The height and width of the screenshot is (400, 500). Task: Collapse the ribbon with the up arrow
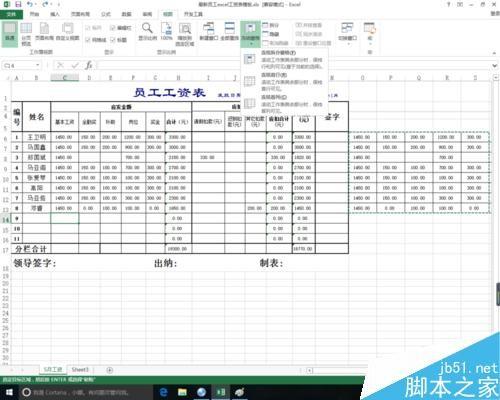click(494, 53)
